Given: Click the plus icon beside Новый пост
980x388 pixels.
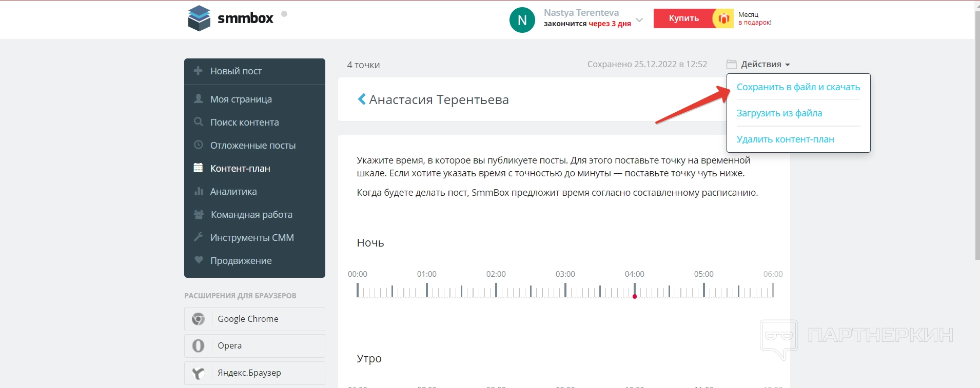Looking at the screenshot, I should click(198, 71).
